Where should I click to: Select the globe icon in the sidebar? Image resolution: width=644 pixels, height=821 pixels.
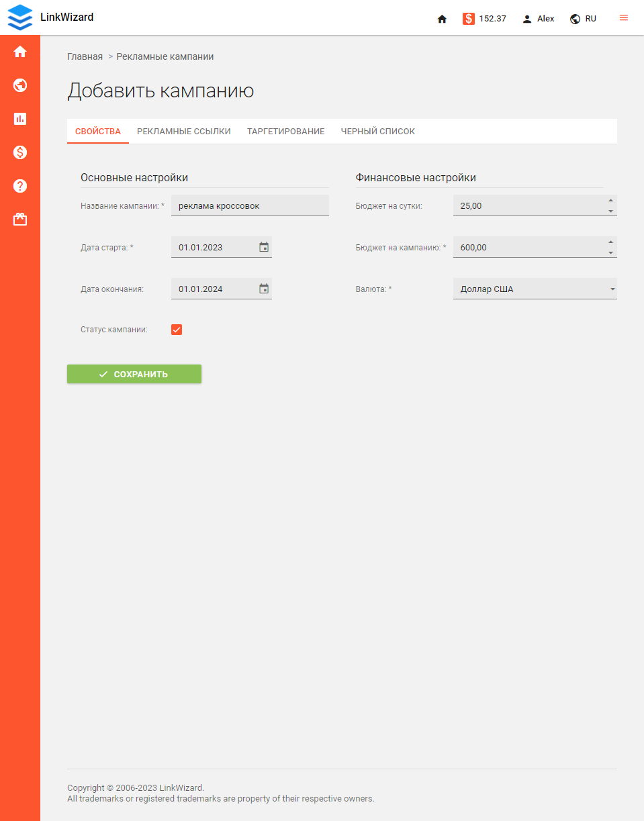coord(19,85)
